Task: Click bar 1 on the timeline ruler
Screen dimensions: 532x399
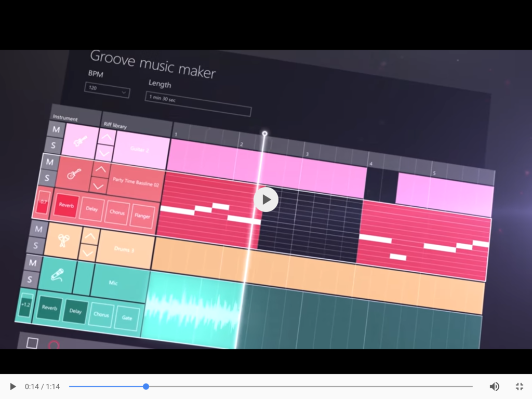Action: [x=176, y=135]
